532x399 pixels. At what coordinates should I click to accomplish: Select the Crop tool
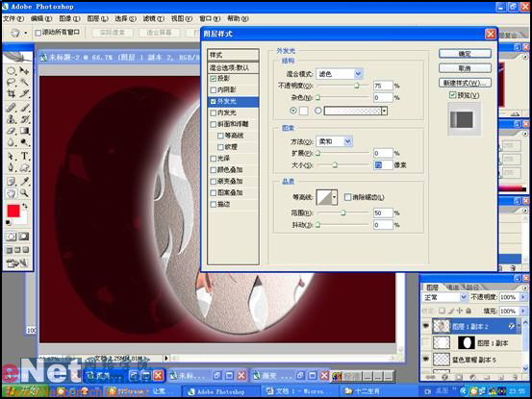pos(11,93)
